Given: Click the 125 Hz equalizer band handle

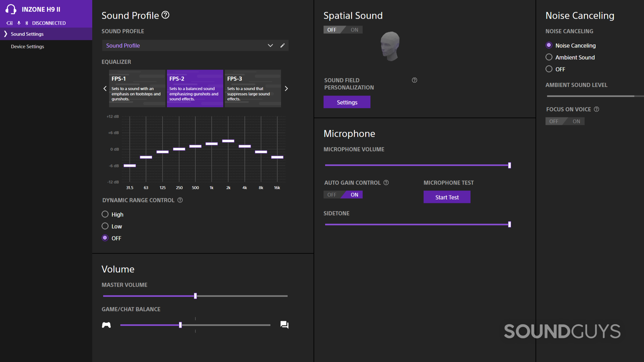Looking at the screenshot, I should pyautogui.click(x=163, y=152).
